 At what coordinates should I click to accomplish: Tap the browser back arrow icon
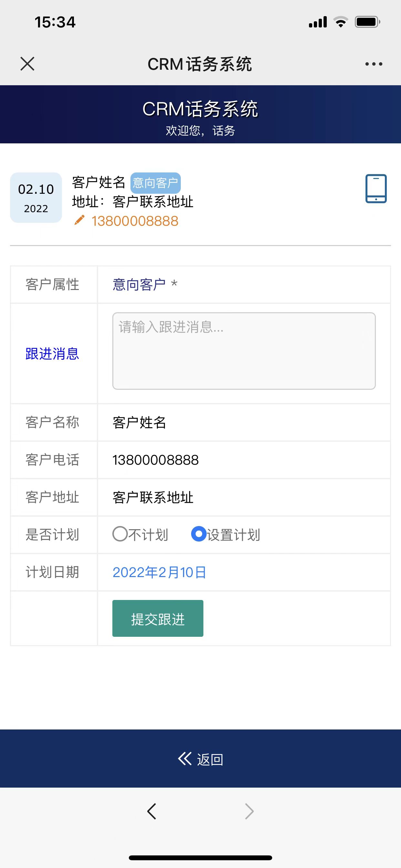click(x=152, y=811)
